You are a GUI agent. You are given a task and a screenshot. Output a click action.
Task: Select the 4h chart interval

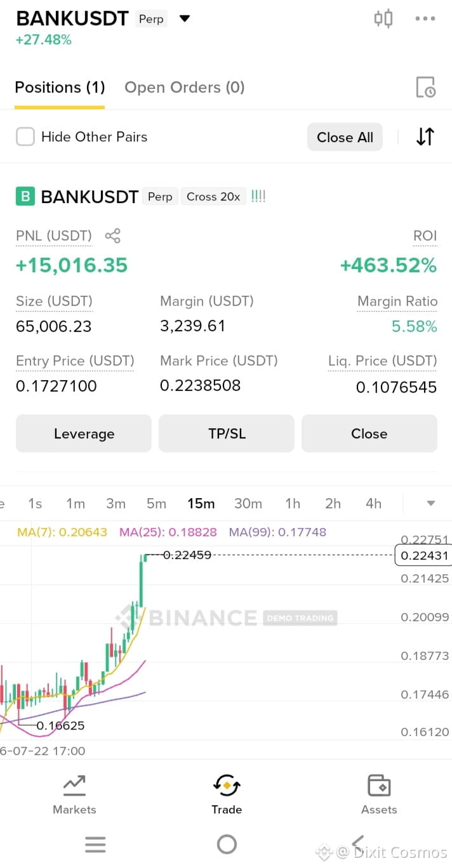point(373,503)
